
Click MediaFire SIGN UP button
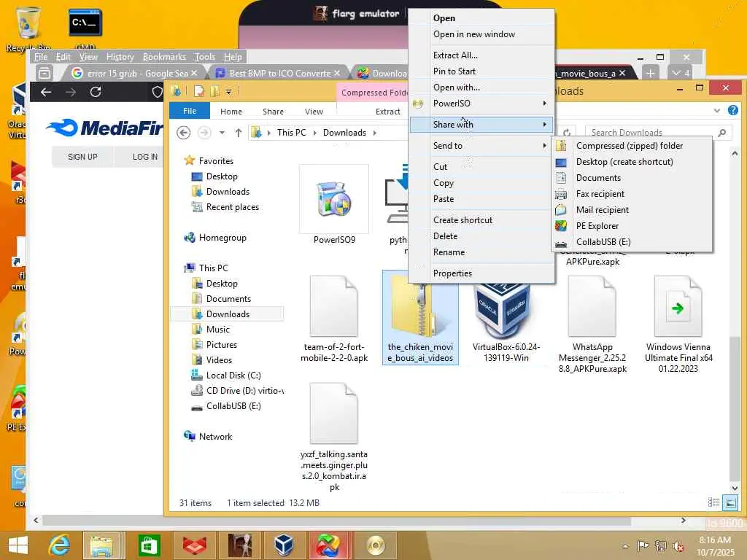click(82, 157)
